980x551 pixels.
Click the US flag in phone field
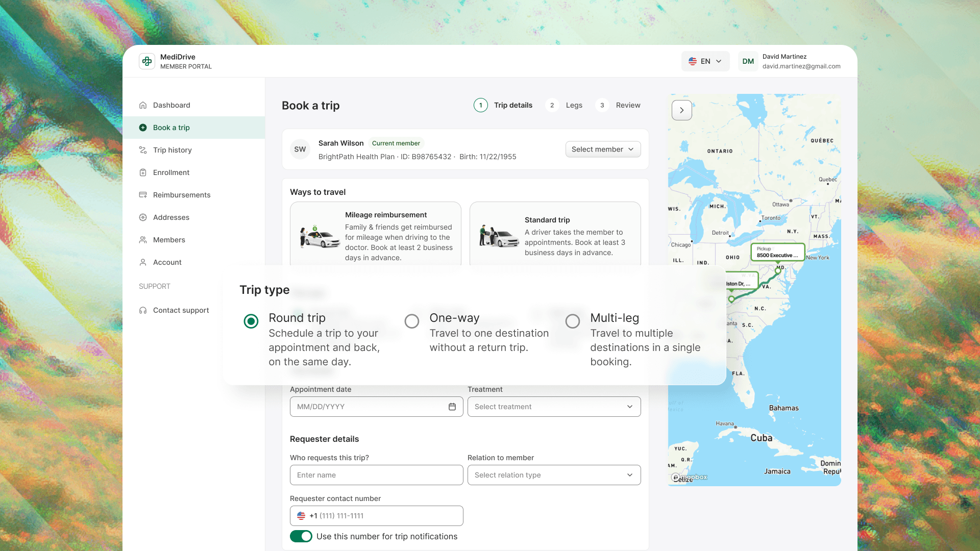pos(301,516)
